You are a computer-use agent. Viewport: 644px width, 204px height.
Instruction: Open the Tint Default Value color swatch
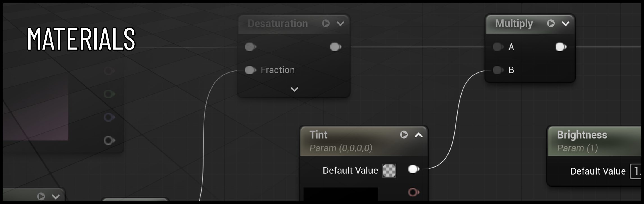pyautogui.click(x=389, y=170)
